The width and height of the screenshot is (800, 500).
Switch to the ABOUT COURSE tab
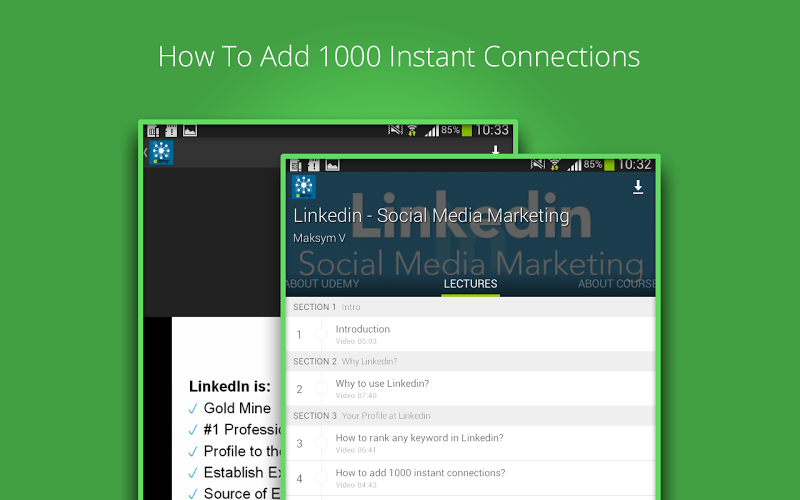tap(616, 284)
